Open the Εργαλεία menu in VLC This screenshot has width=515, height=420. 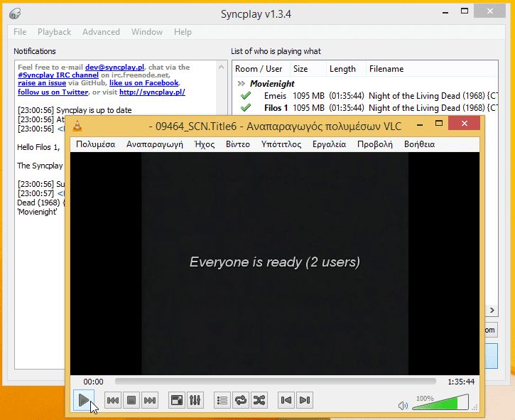coord(329,144)
